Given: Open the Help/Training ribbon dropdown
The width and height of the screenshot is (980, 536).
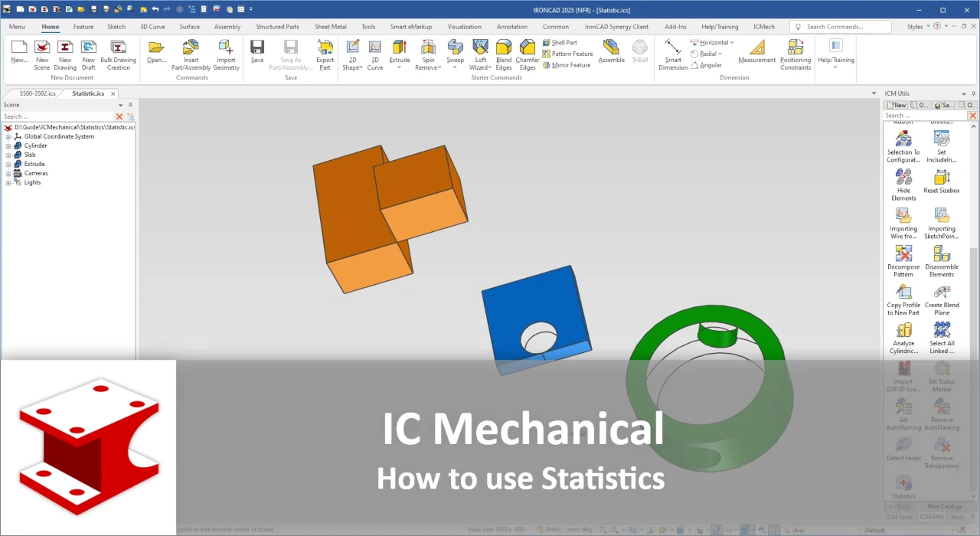Looking at the screenshot, I should click(835, 67).
